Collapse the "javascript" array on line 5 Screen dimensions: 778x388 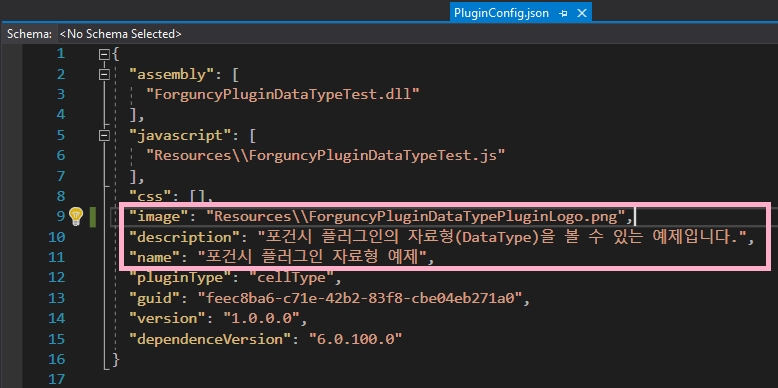tap(104, 135)
